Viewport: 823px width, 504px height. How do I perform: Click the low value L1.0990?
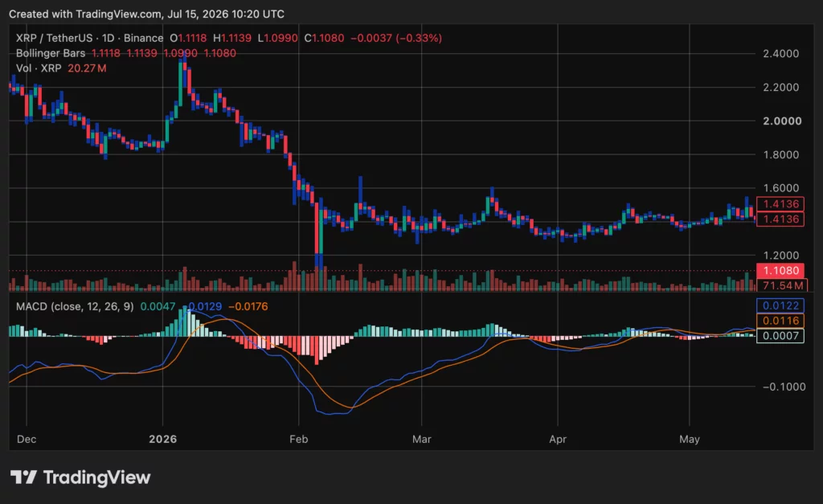click(x=277, y=39)
